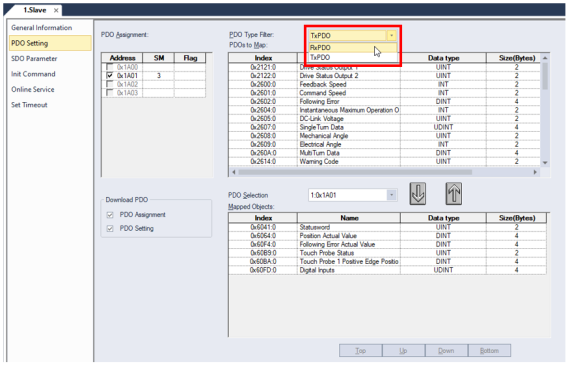Click the scroll-up arrow of PDOs list
The image size is (568, 366).
coord(545,58)
